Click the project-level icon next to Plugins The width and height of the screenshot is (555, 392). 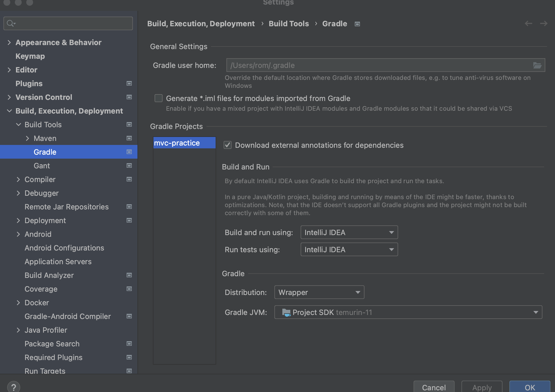pos(129,83)
